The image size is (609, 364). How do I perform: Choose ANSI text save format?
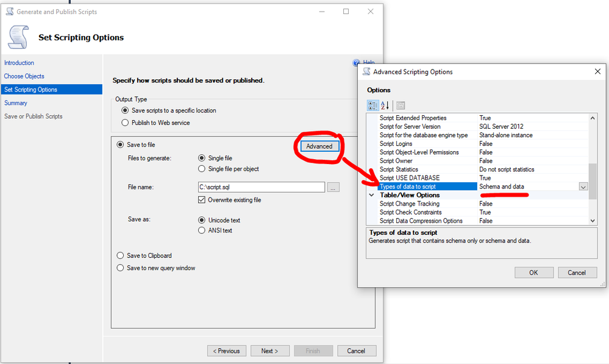click(x=202, y=230)
